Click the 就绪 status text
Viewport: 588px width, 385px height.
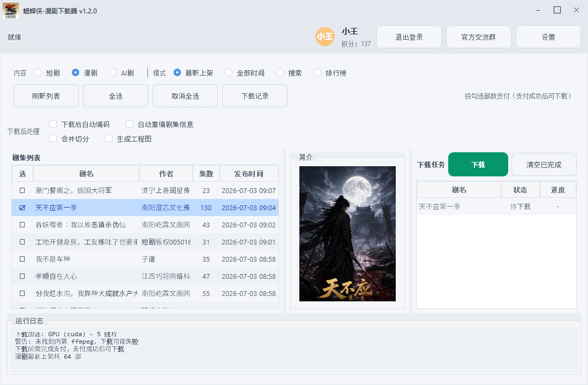[x=14, y=37]
